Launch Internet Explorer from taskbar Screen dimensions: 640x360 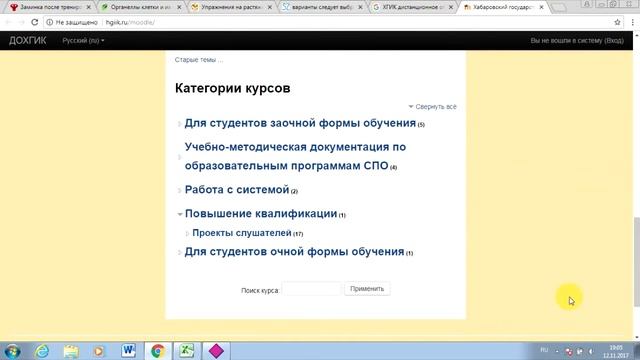tap(42, 351)
